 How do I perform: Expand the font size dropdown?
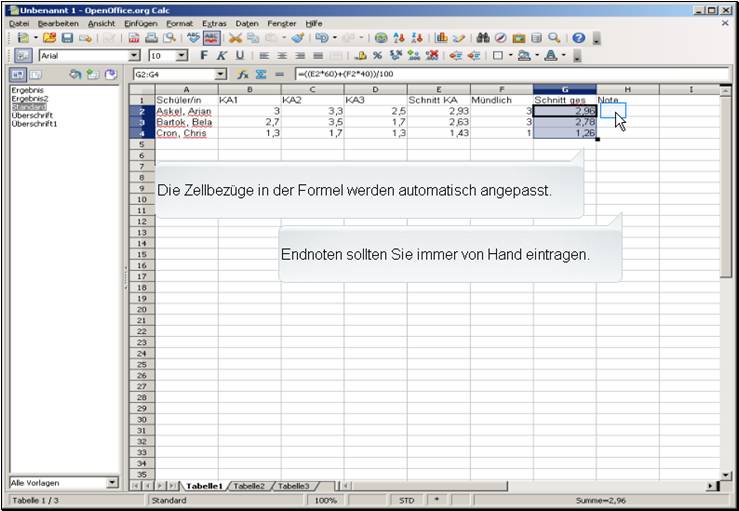tap(182, 56)
